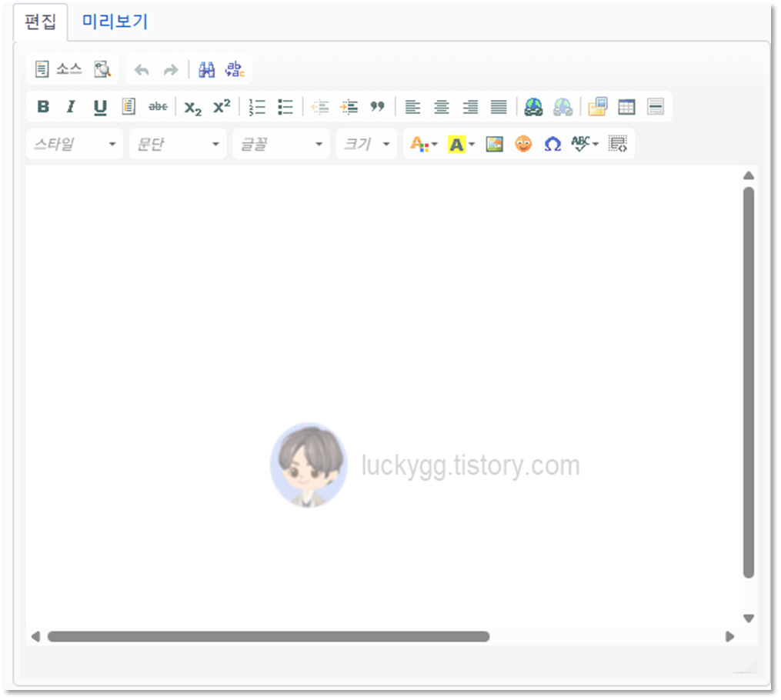Toggle bold formatting

(x=43, y=107)
